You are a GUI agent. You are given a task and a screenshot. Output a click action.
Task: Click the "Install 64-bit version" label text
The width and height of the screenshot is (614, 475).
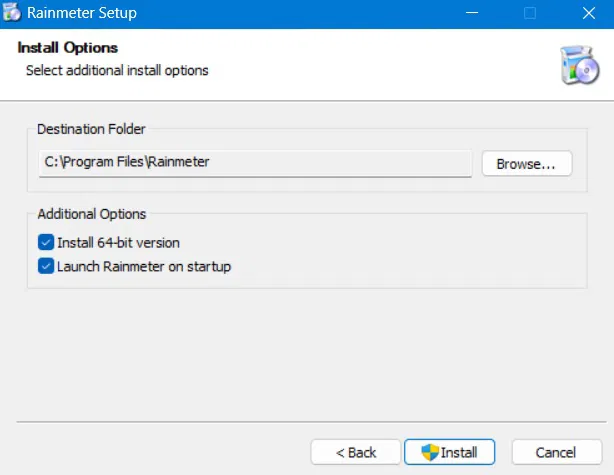point(118,242)
